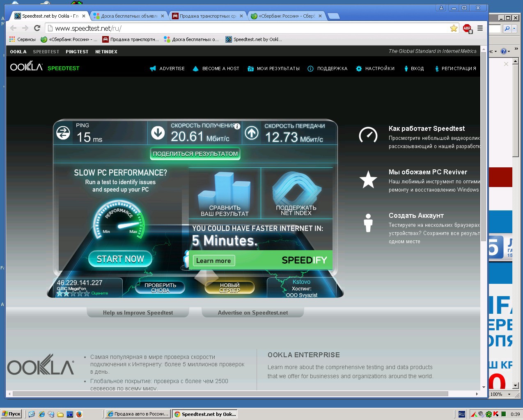Click the Kaspersky tray icon
523x420 pixels.
(496, 414)
